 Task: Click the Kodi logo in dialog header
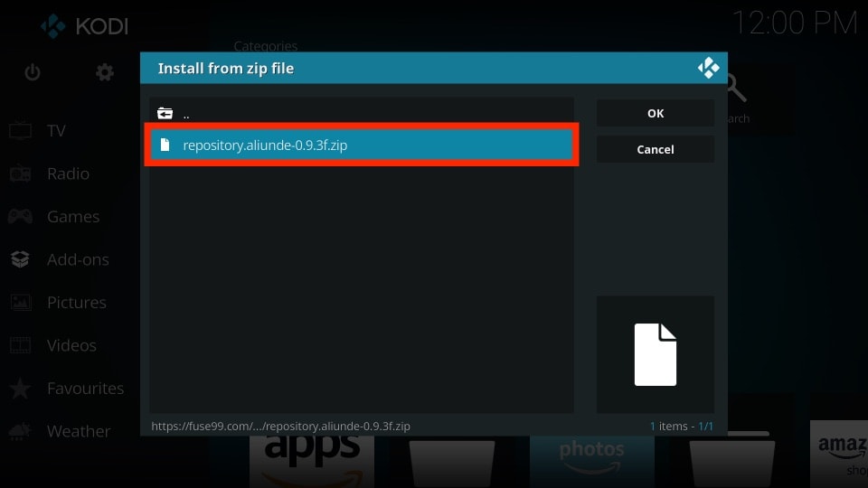[709, 68]
